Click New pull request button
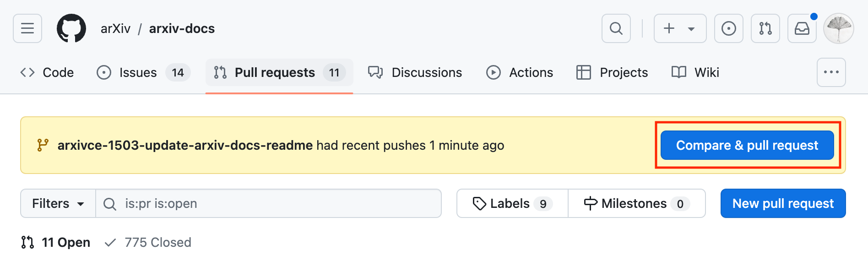 pos(783,203)
